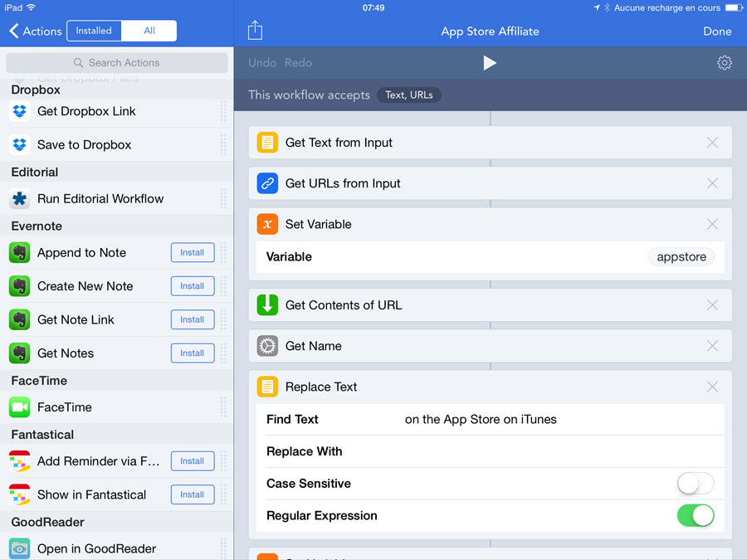Edit the Find Text field value
747x560 pixels.
[x=481, y=419]
